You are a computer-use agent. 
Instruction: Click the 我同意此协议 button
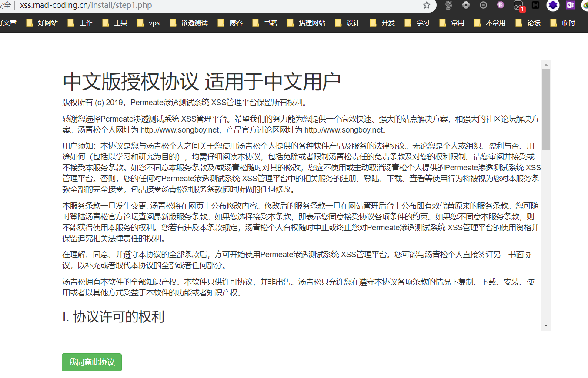coord(92,362)
